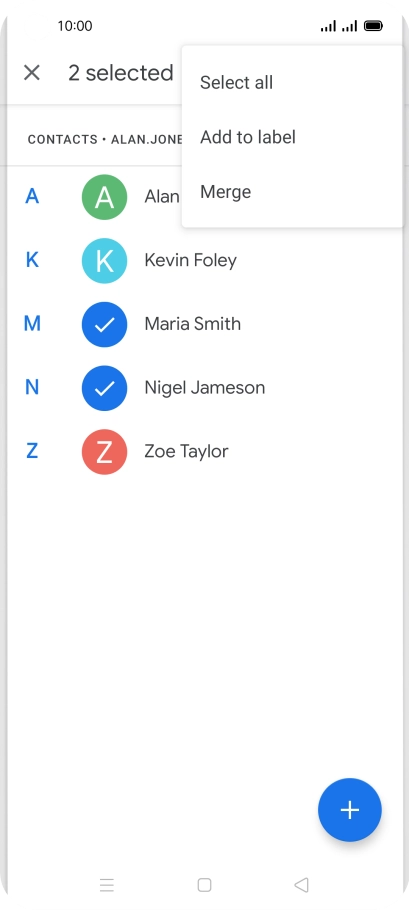The width and height of the screenshot is (409, 910).
Task: Tap the Nigel Jameson contact name
Action: click(x=205, y=388)
